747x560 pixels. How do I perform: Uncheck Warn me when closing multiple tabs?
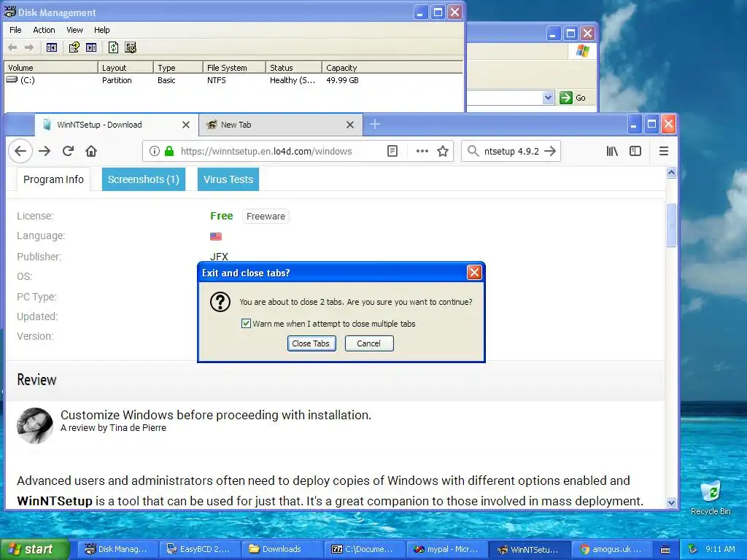246,323
